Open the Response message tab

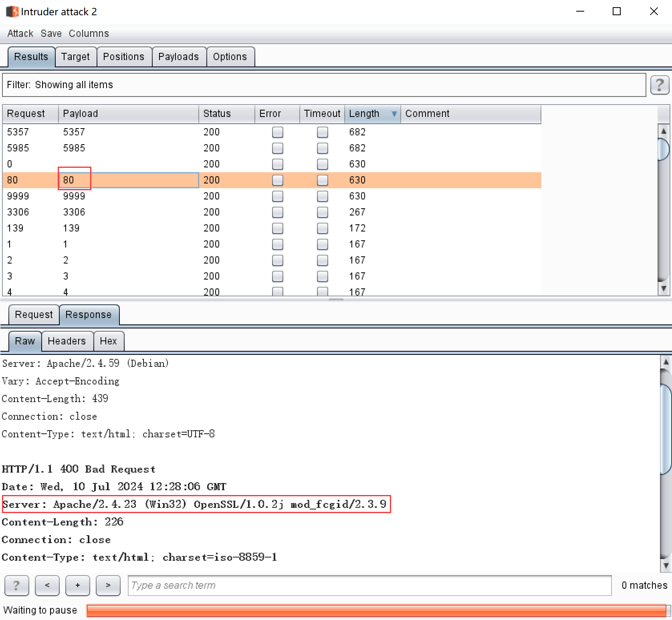pos(89,315)
